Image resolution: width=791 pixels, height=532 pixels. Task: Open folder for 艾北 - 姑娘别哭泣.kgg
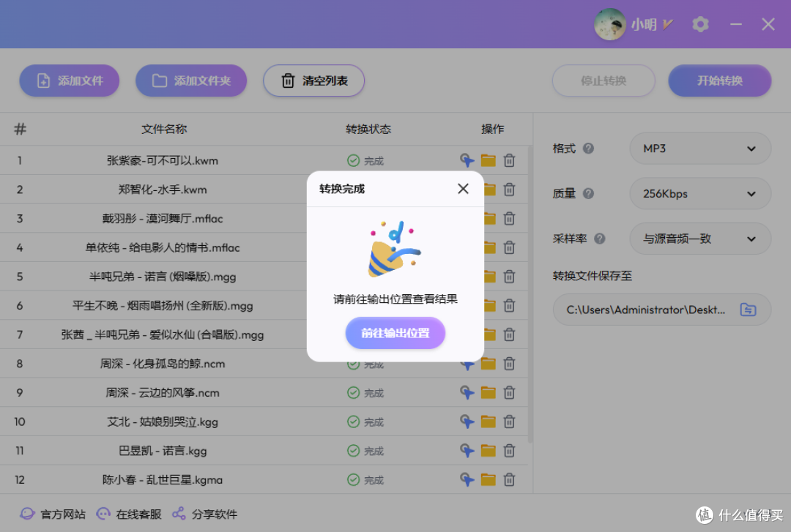[x=488, y=422]
